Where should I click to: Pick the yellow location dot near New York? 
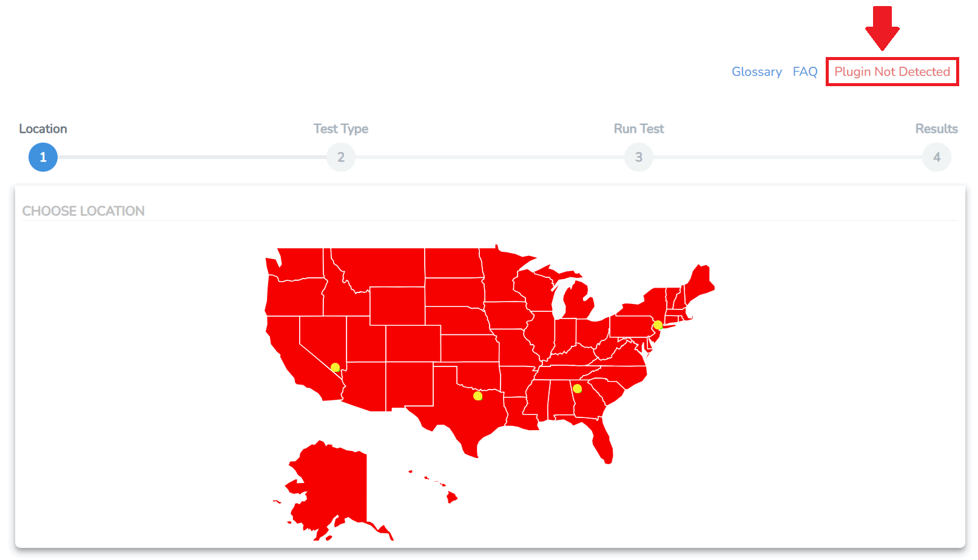pyautogui.click(x=658, y=325)
